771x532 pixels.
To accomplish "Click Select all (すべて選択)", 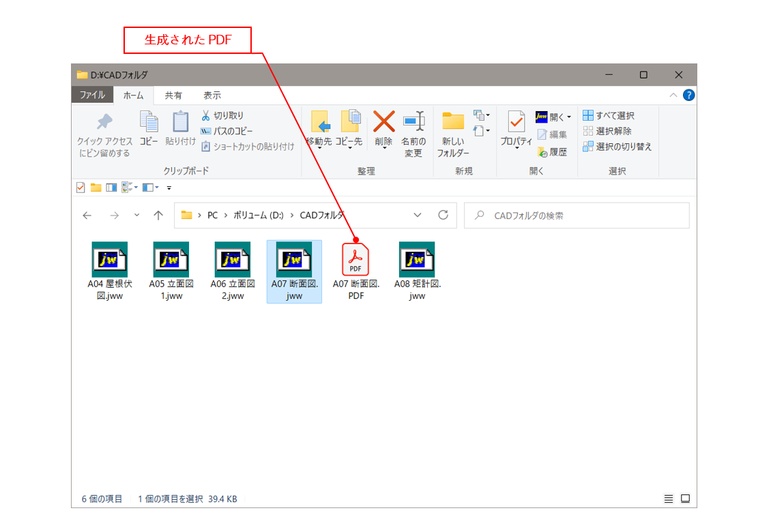I will tap(608, 115).
